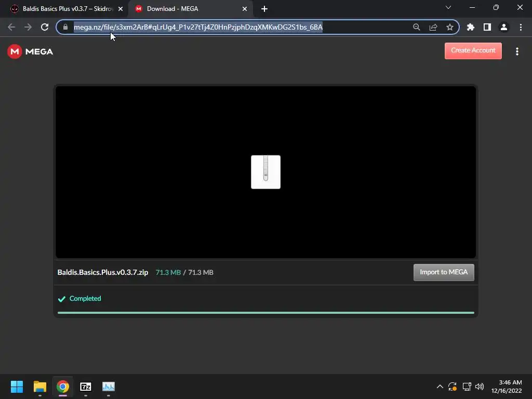Share this page icon

(433, 27)
